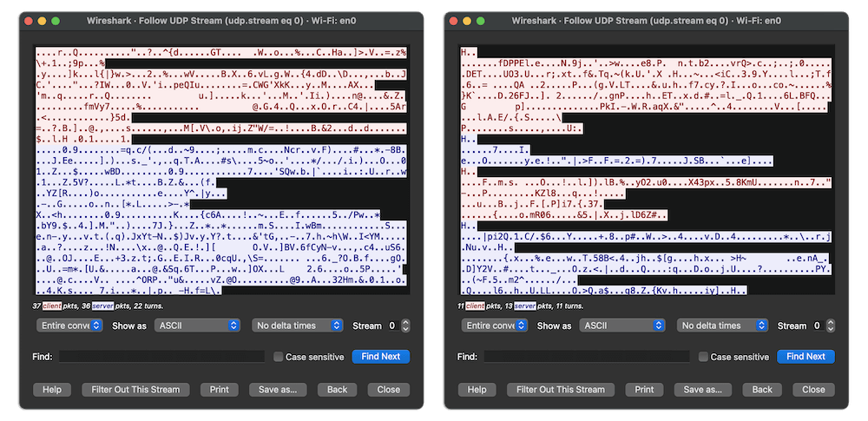The image size is (868, 421).
Task: Click Back in the right window
Action: [762, 390]
